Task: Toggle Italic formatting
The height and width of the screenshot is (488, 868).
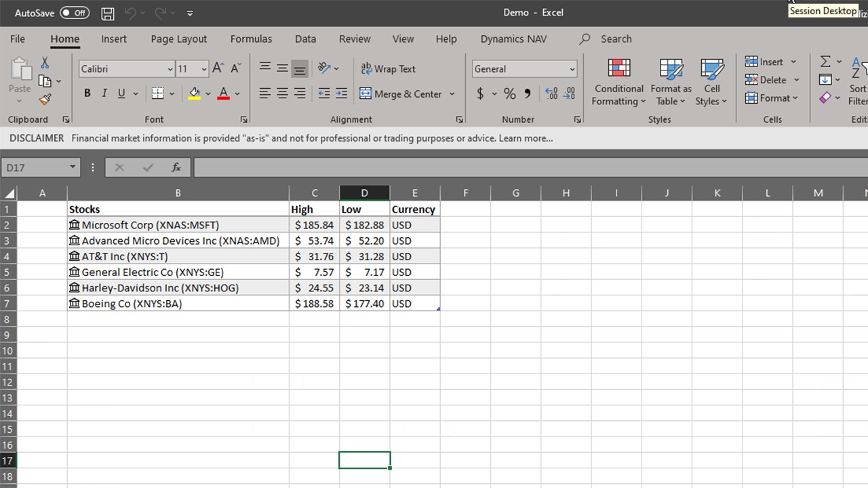Action: pos(104,94)
